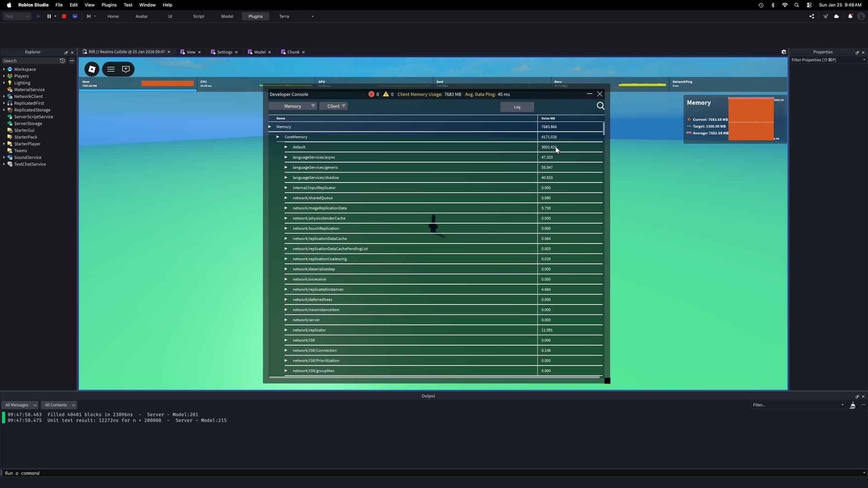Click the cloud icon in top toolbar
This screenshot has width=868, height=488.
tap(837, 16)
